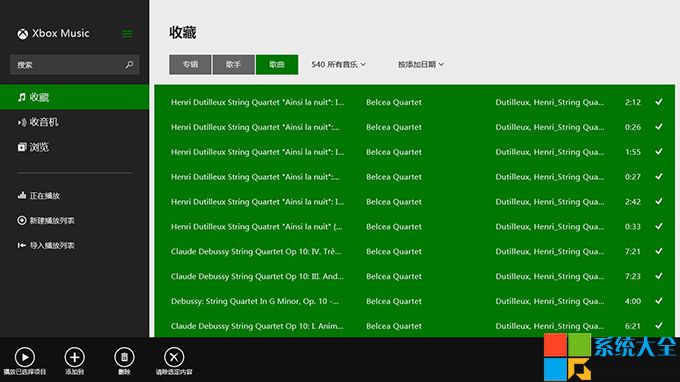Uncheck the 0:27 song row checkmark

click(659, 176)
